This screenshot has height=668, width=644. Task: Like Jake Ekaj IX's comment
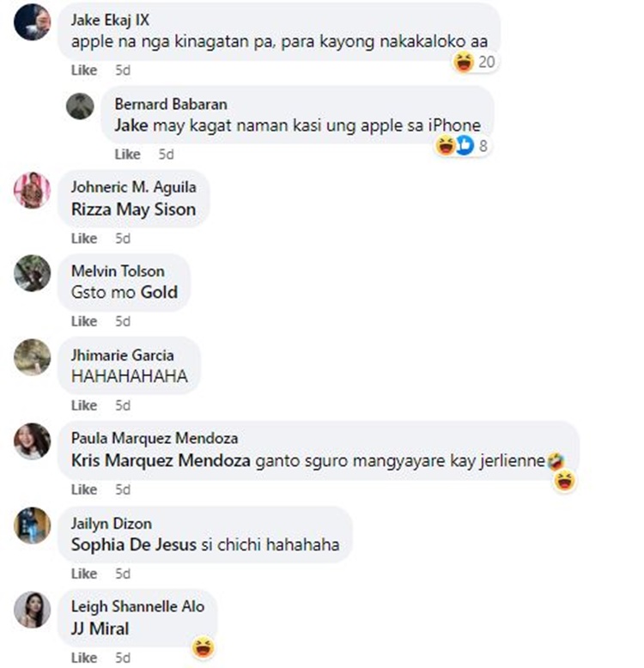coord(84,70)
